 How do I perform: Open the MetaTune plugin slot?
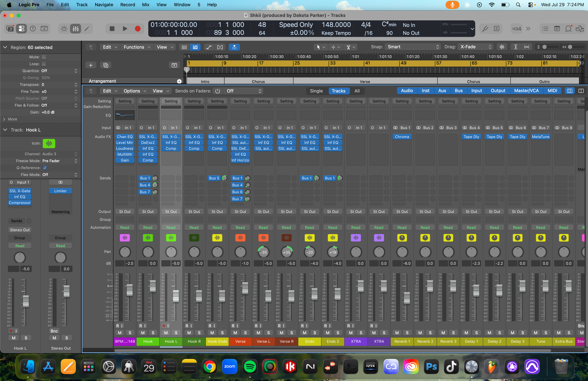coord(541,137)
